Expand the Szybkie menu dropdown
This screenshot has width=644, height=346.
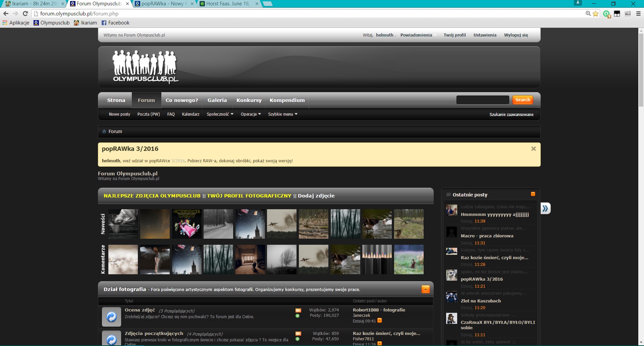282,114
